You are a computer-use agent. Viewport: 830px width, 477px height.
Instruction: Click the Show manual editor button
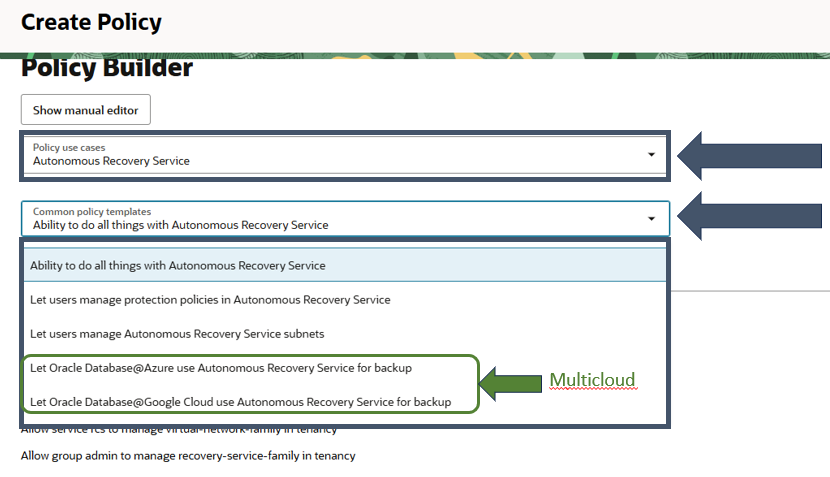(86, 110)
